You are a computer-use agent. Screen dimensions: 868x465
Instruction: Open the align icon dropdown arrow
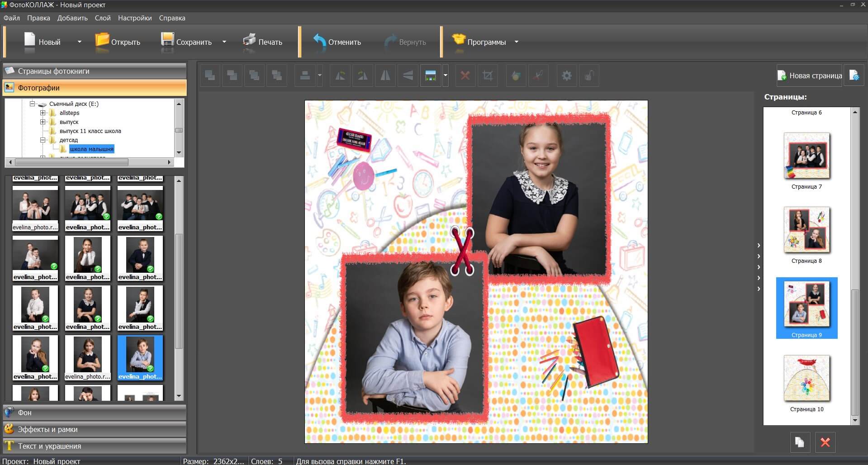[x=319, y=76]
